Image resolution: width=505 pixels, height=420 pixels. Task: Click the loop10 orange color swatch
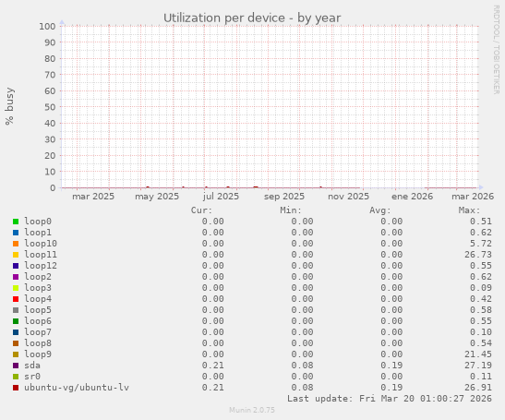[16, 244]
